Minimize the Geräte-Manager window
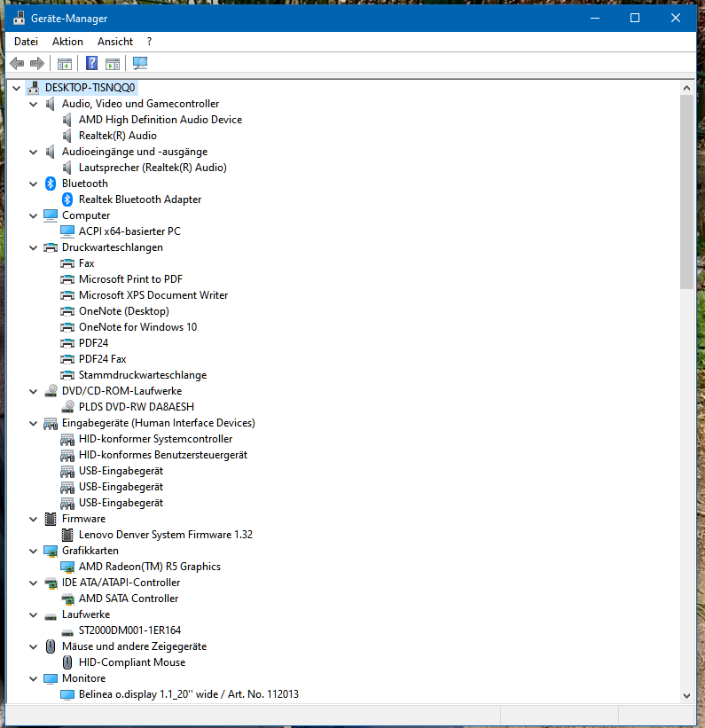The image size is (705, 728). [595, 18]
